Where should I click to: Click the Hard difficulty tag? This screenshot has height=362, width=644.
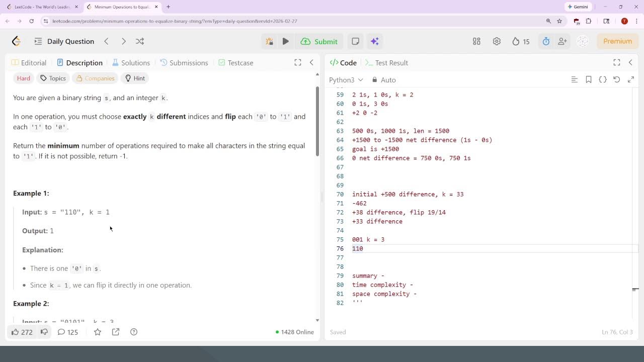coord(24,78)
